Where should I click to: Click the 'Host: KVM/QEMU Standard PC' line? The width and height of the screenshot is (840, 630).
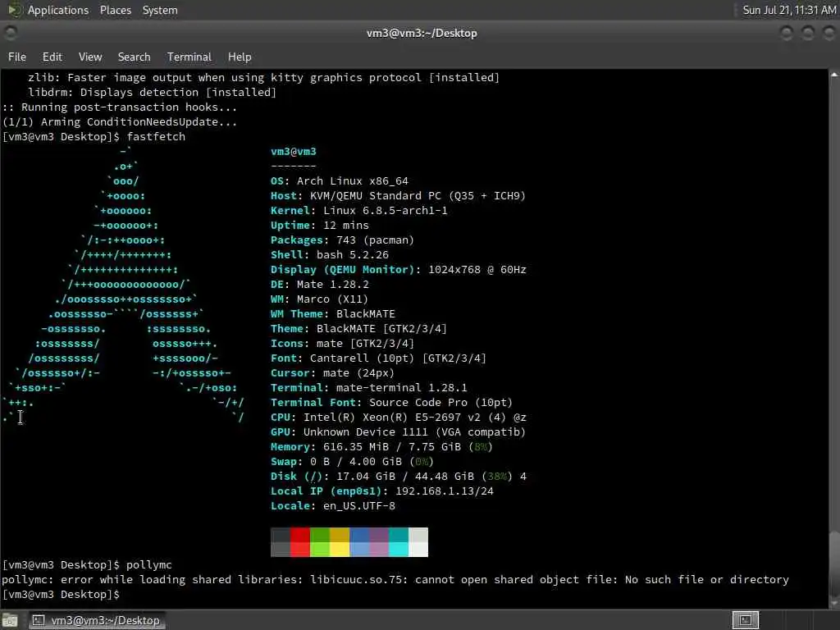398,195
